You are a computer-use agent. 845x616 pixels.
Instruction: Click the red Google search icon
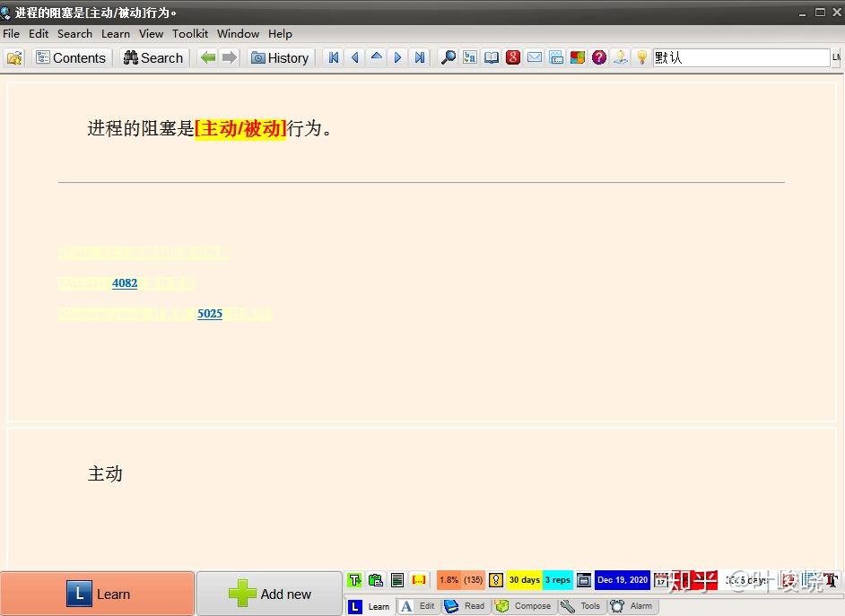coord(513,57)
